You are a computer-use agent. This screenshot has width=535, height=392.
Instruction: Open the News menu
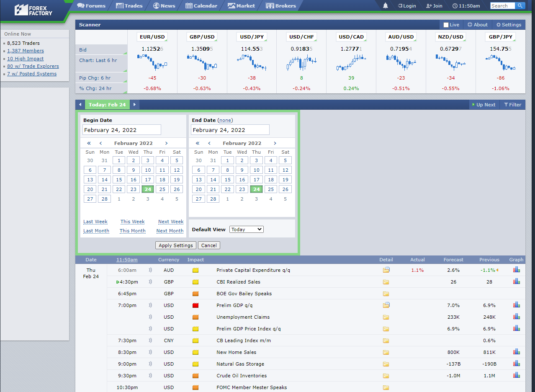point(164,6)
